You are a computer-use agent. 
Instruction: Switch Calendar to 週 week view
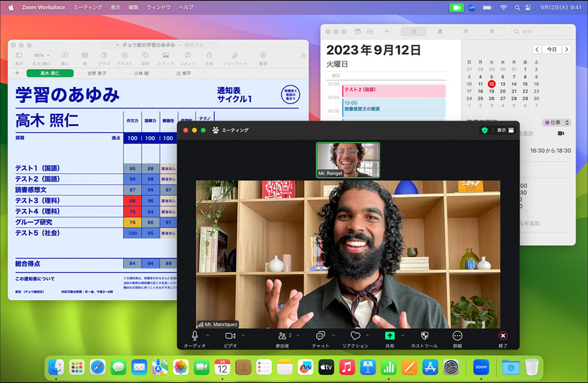(440, 32)
